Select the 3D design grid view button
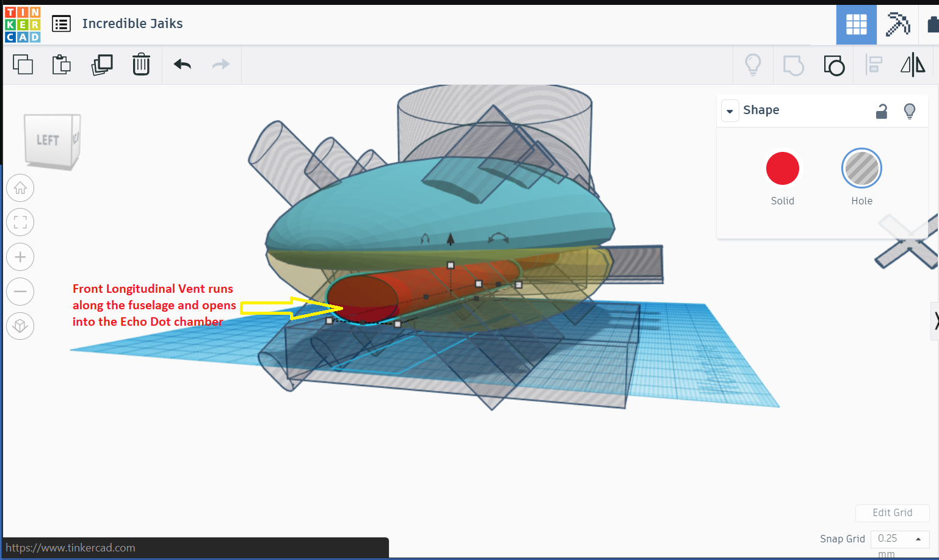 (x=856, y=24)
